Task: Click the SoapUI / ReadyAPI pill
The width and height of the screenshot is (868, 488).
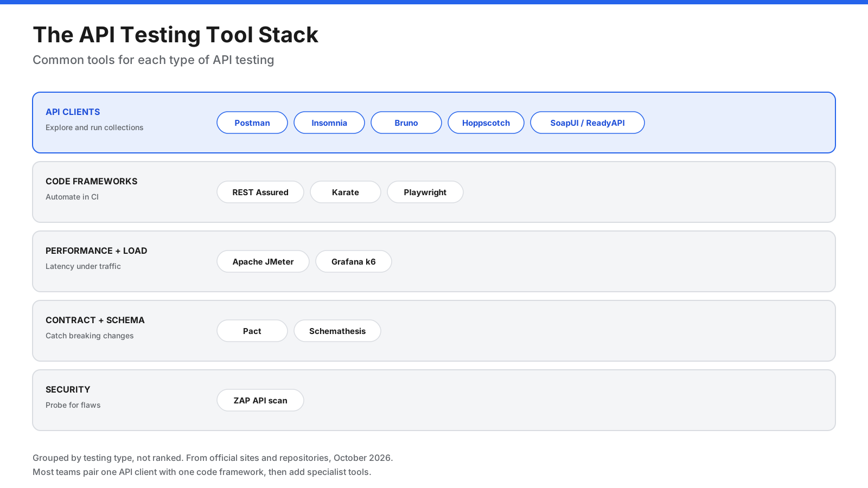Action: 588,123
